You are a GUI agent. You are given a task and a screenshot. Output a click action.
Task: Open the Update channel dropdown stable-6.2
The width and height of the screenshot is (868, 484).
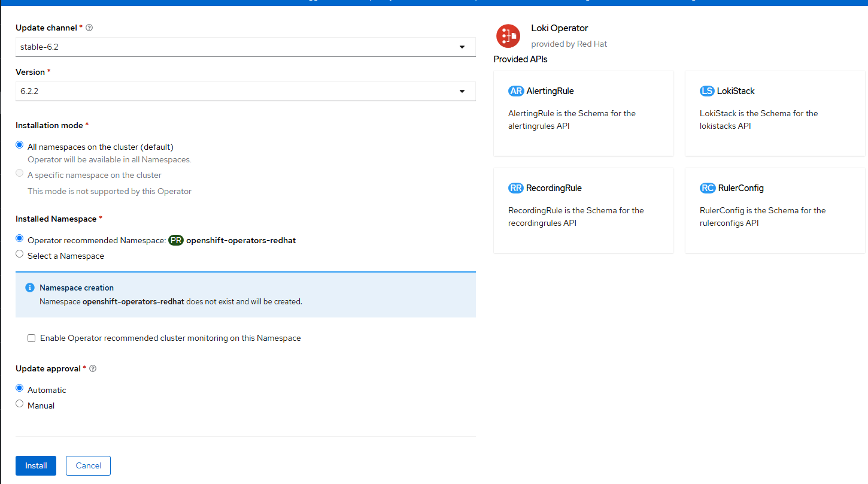245,47
